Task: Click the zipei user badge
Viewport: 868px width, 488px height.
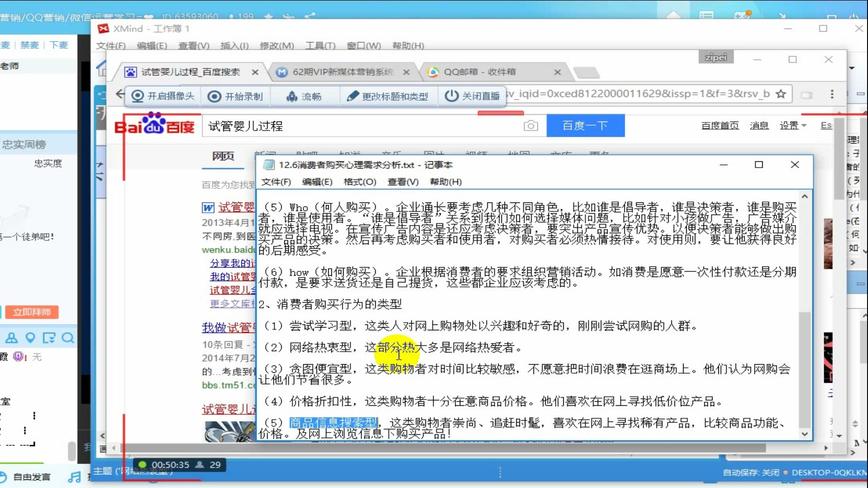Action: tap(716, 57)
